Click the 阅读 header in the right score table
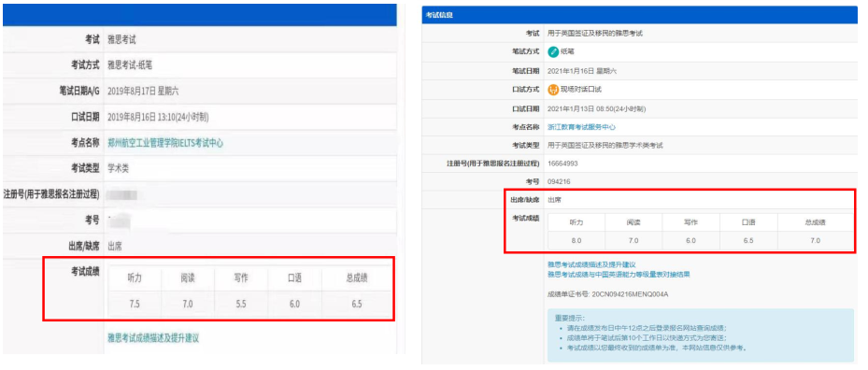This screenshot has width=868, height=370. [633, 222]
